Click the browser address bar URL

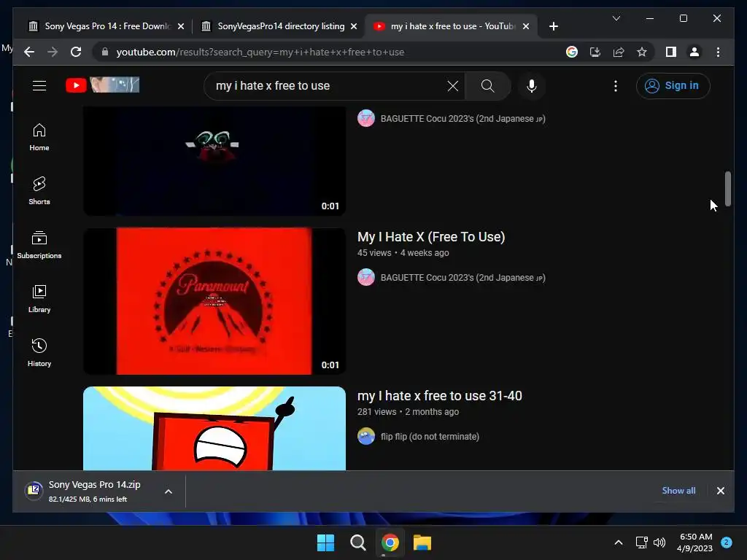(x=260, y=52)
